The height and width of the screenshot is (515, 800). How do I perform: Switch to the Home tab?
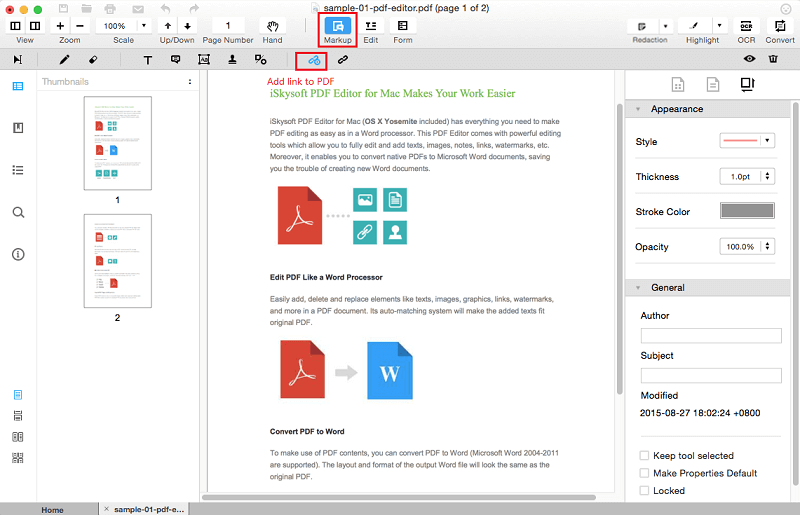(x=52, y=509)
